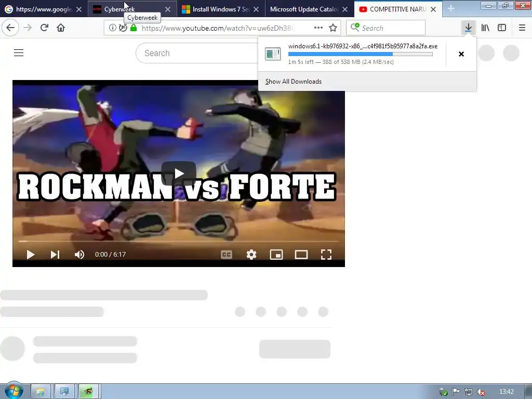Click the forward navigation arrow
Screen dimensions: 532x399
point(28,28)
